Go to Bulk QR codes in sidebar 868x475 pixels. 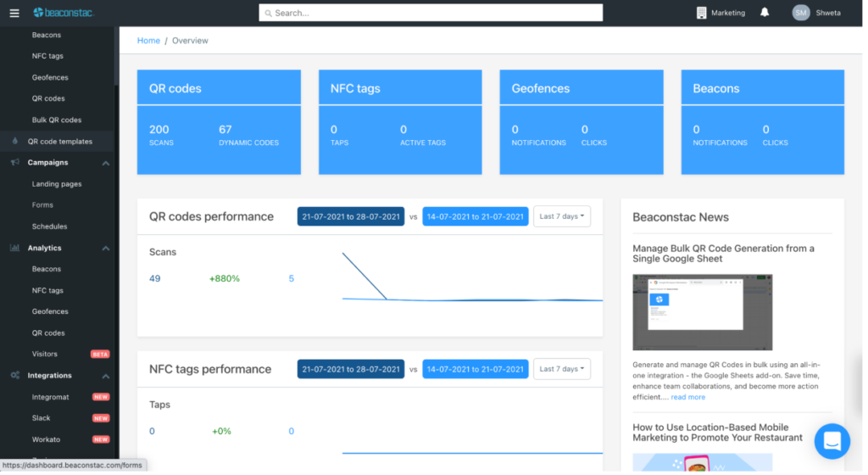(57, 120)
